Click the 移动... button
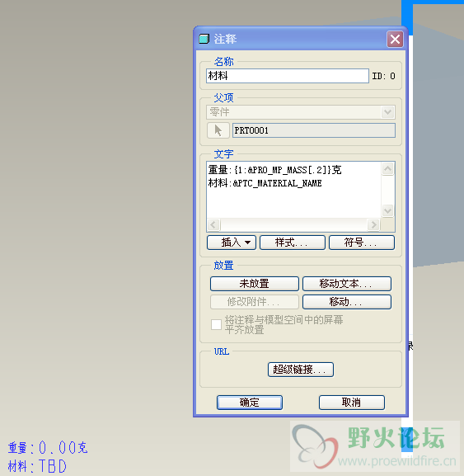464x476 pixels. [x=347, y=302]
